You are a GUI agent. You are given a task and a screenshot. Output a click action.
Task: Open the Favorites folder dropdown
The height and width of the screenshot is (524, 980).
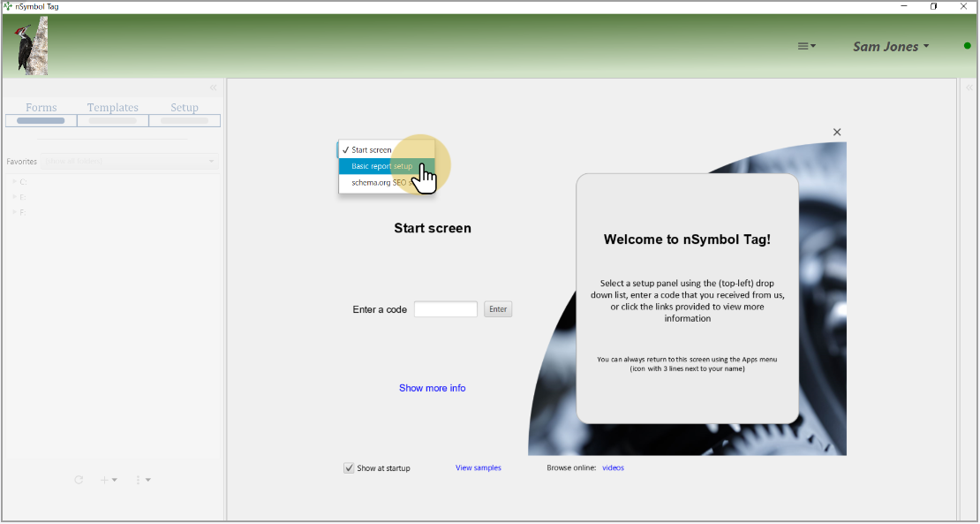[130, 162]
